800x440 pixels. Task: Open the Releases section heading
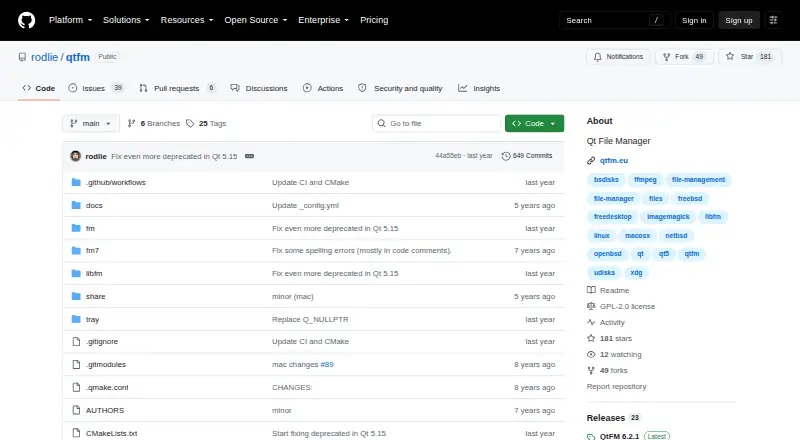click(x=606, y=418)
